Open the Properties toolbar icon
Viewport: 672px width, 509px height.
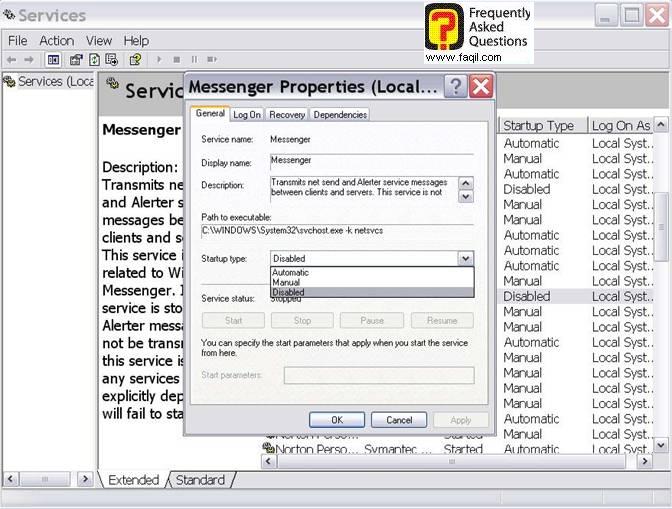click(76, 60)
